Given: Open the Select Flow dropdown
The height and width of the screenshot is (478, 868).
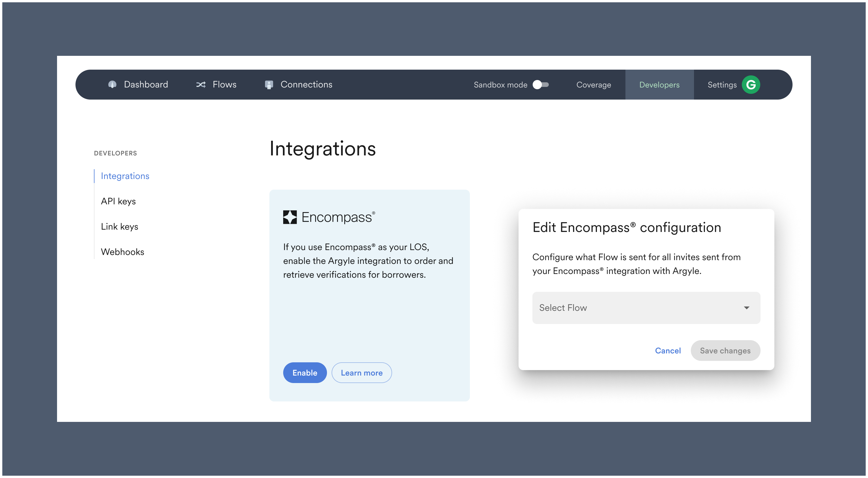Looking at the screenshot, I should (x=646, y=308).
